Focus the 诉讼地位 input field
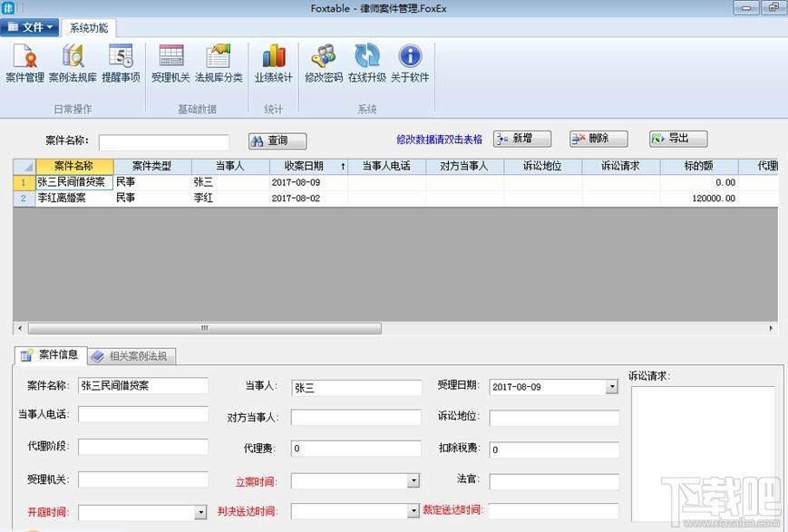Viewport: 788px width, 532px height. (x=554, y=418)
